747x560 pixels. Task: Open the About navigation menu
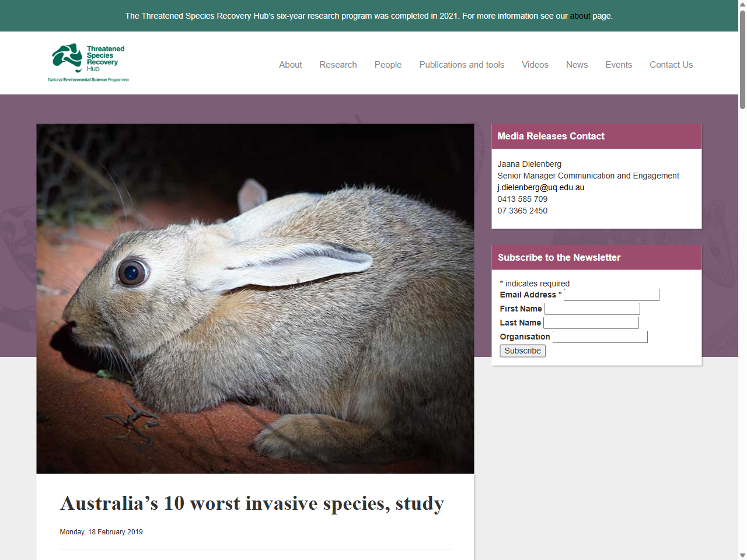click(290, 65)
